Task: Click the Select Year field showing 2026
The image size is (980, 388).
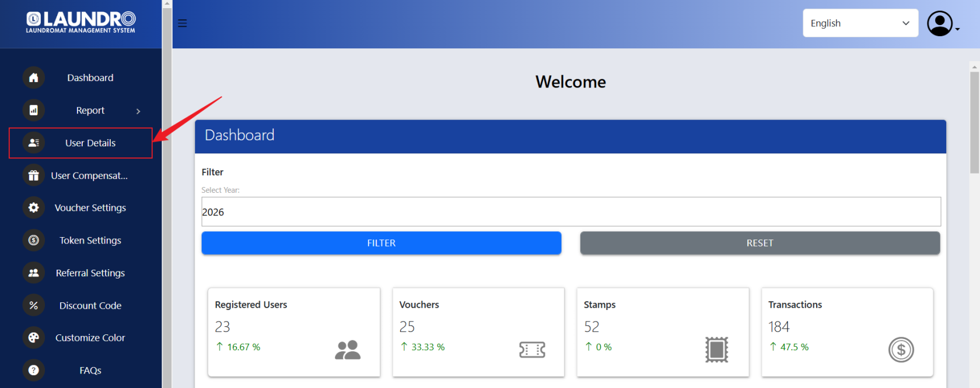Action: [571, 211]
